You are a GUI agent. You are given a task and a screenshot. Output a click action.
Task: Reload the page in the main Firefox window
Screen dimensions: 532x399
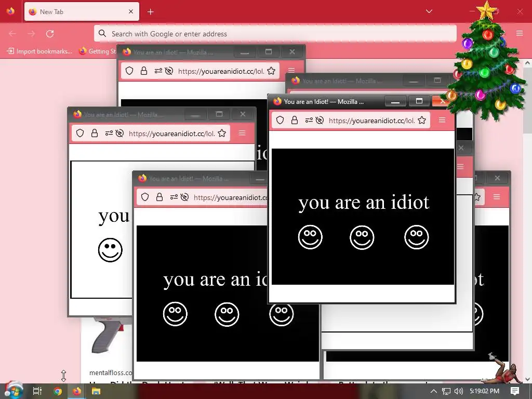coord(50,34)
